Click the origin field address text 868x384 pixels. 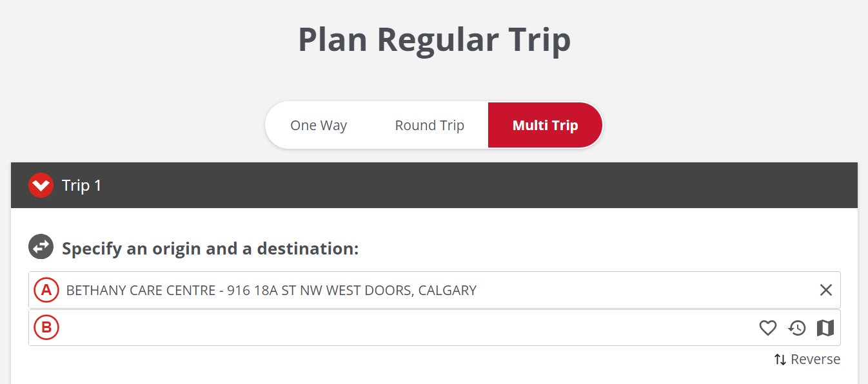pyautogui.click(x=271, y=290)
